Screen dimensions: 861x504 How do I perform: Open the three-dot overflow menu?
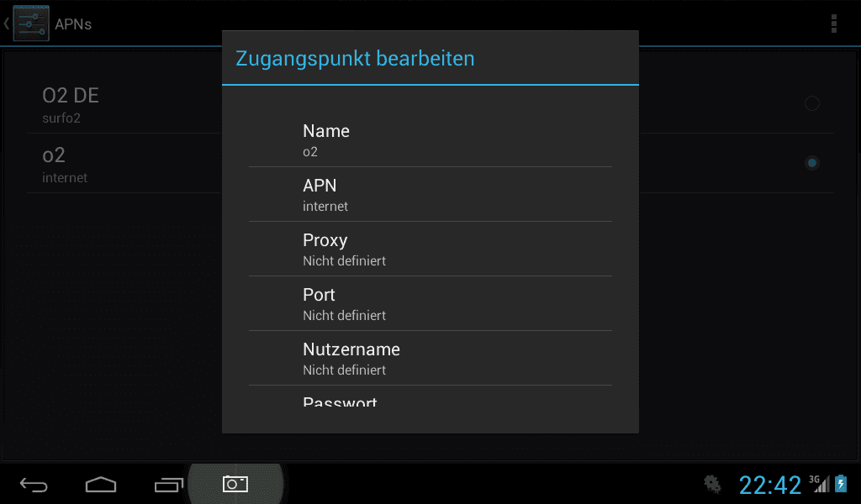point(833,24)
